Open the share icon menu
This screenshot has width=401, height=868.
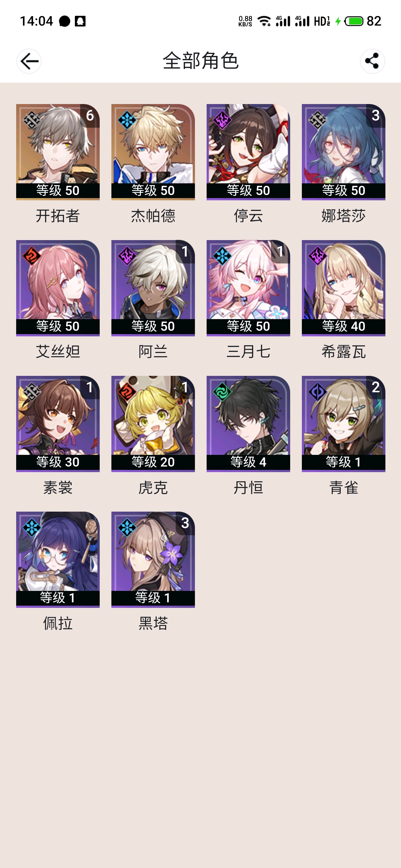pyautogui.click(x=372, y=61)
